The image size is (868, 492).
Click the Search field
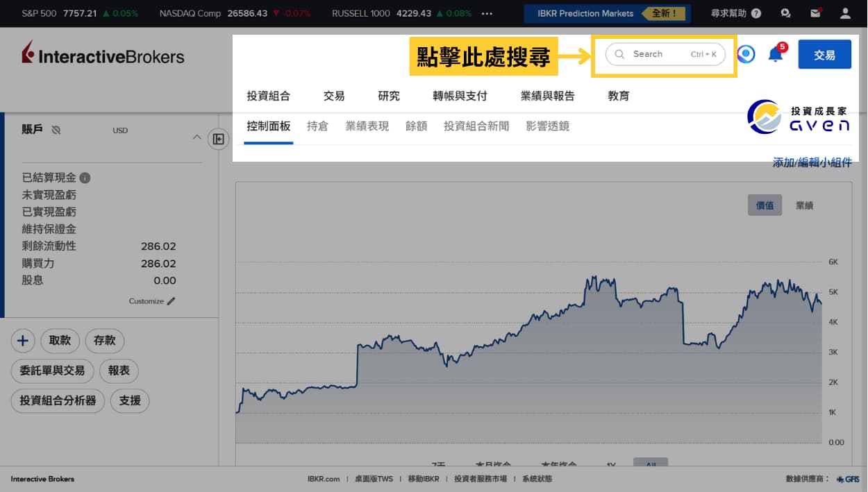[x=665, y=54]
